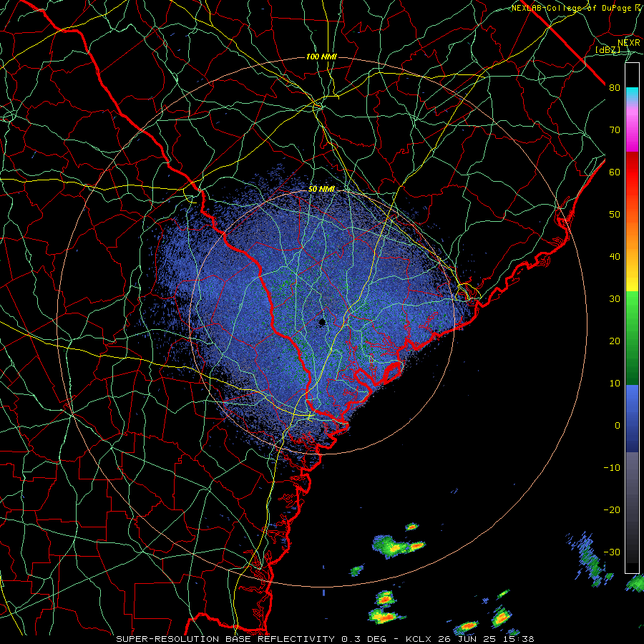Click the 0 value on the color scale

point(618,426)
